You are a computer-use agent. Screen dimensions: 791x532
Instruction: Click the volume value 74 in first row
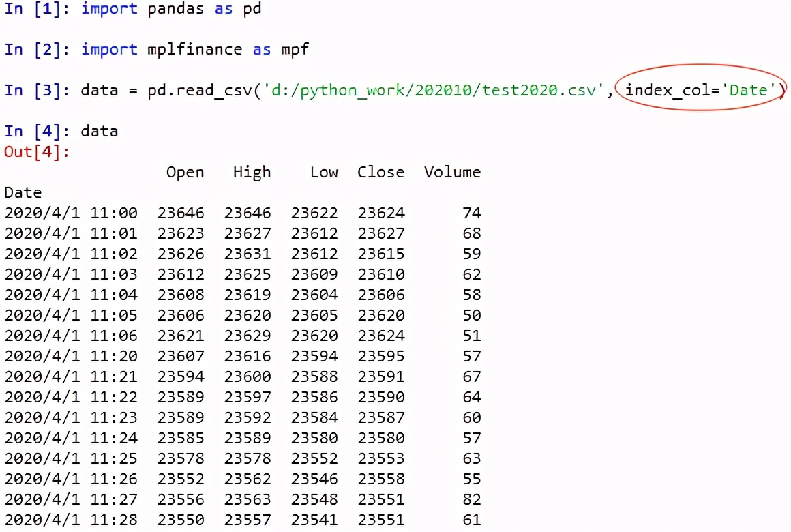click(x=471, y=213)
